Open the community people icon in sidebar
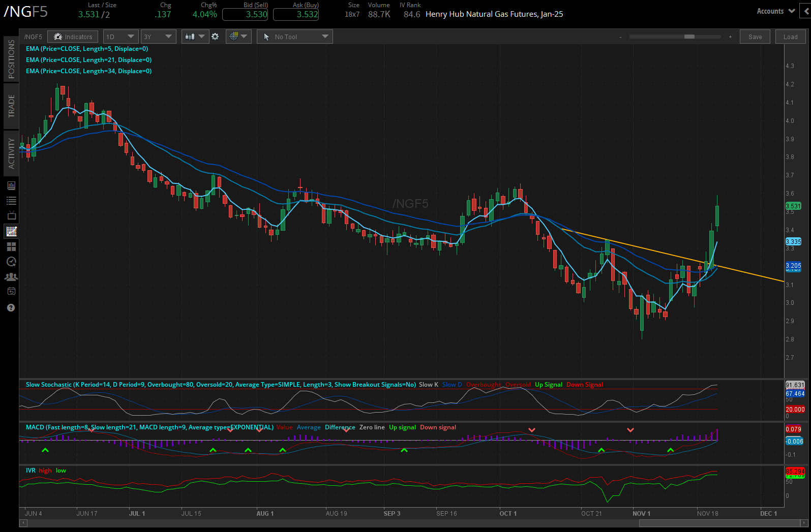 (x=11, y=277)
